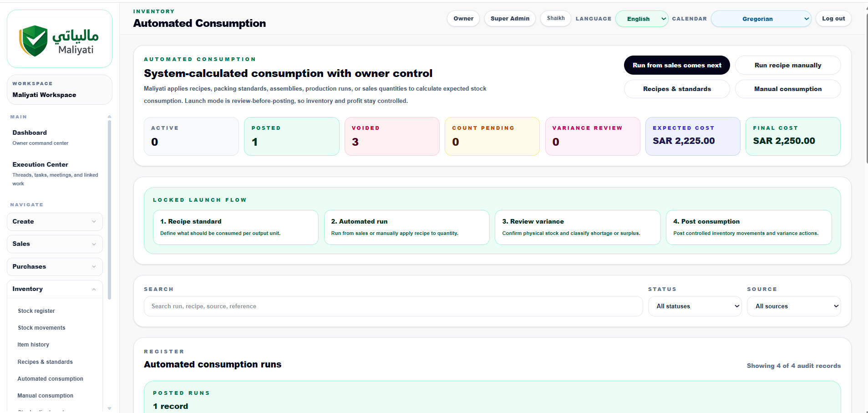Screen dimensions: 868x413
Task: Click the Log out button
Action: coord(833,19)
